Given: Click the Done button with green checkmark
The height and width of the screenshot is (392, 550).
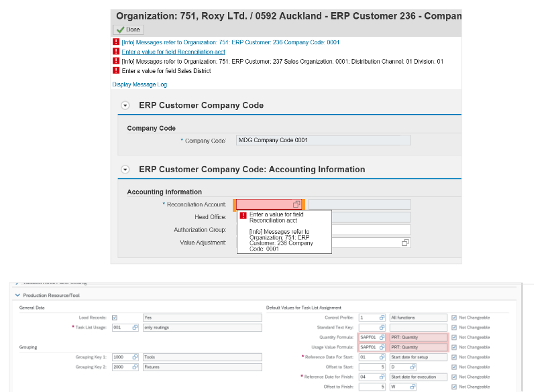Looking at the screenshot, I should 128,29.
